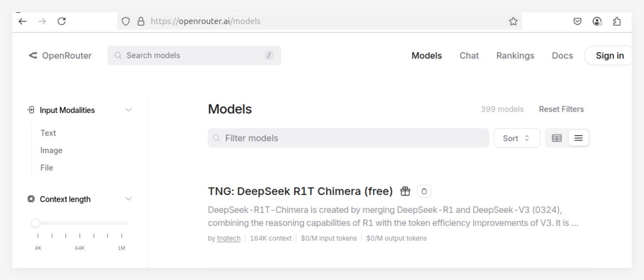Go to the Rankings page
The image size is (644, 280).
point(515,56)
